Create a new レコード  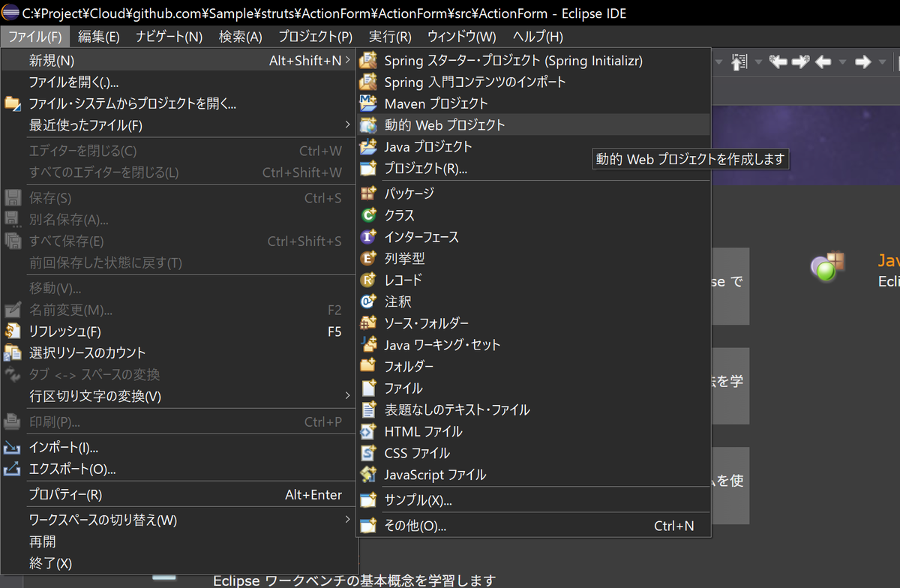click(533, 280)
